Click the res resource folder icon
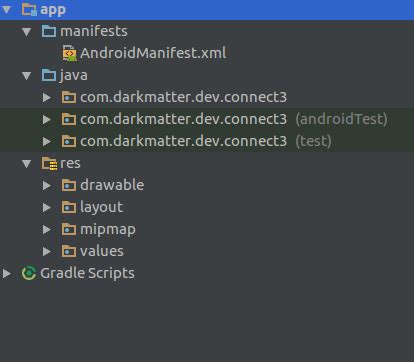The height and width of the screenshot is (362, 414). pos(49,163)
